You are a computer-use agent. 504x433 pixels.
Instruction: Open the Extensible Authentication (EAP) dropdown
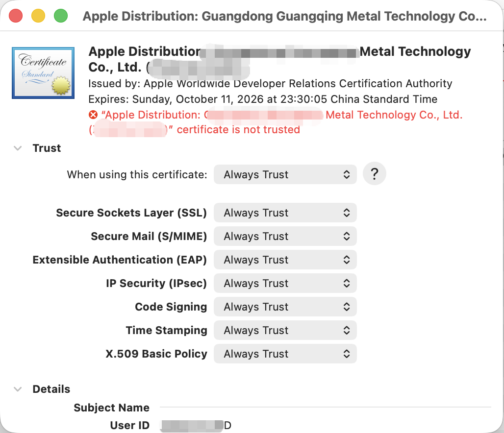click(x=285, y=260)
